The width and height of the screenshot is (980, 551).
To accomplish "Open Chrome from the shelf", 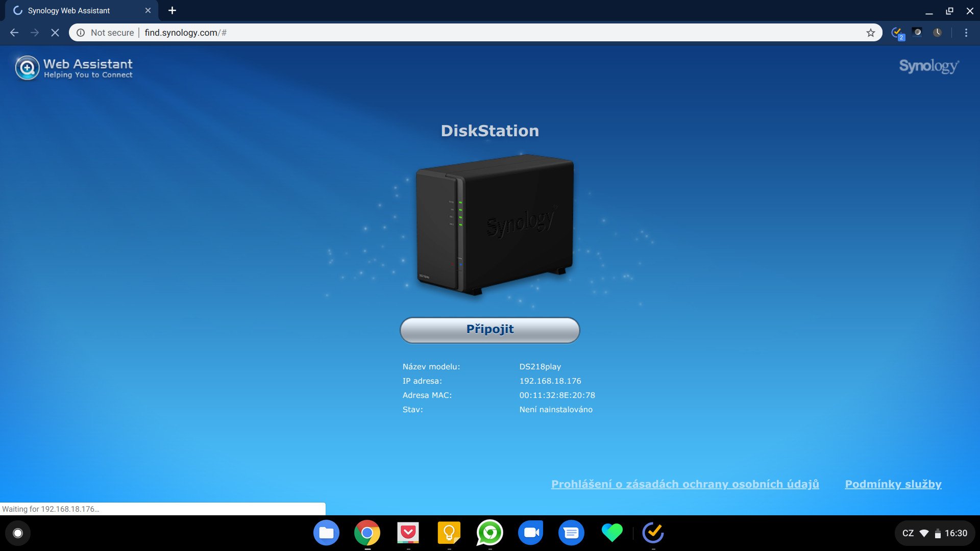I will 367,533.
